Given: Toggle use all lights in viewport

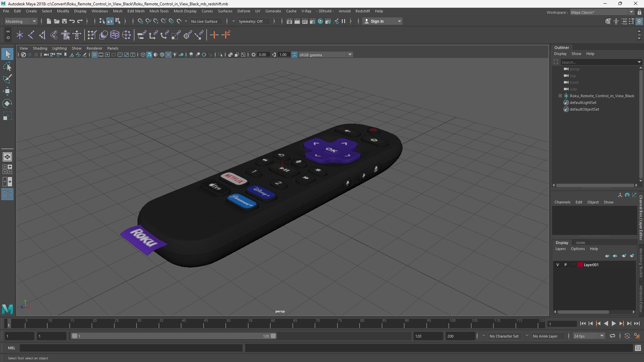Looking at the screenshot, I should click(x=175, y=55).
